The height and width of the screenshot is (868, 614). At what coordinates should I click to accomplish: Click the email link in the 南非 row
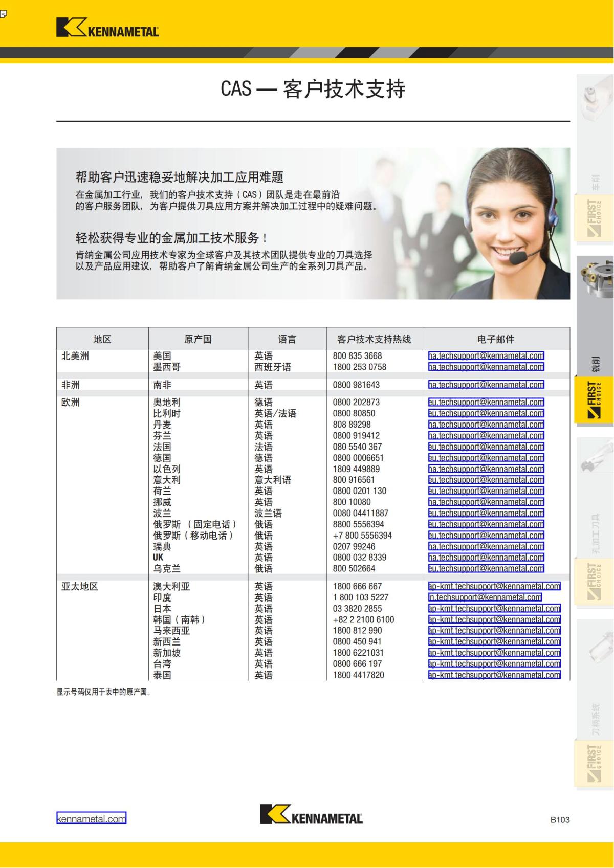point(486,385)
